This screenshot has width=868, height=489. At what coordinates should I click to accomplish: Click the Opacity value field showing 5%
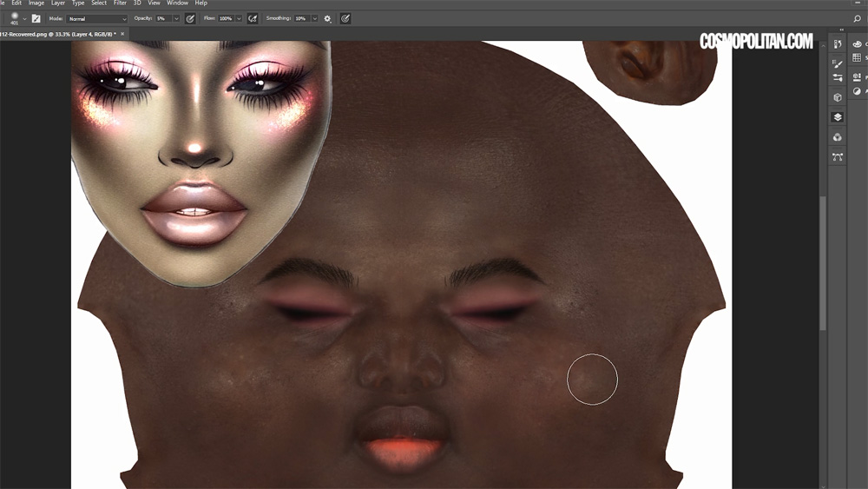click(164, 19)
